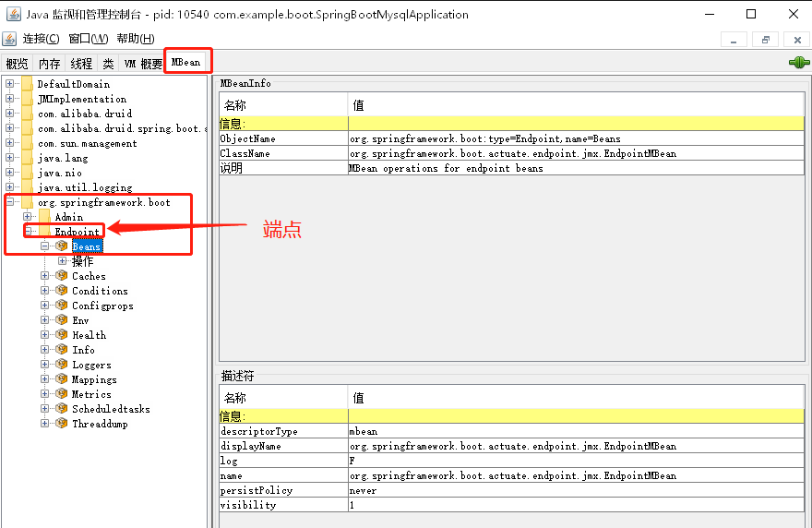The image size is (812, 528).
Task: Click the DefaultDomain folder icon
Action: pos(28,83)
